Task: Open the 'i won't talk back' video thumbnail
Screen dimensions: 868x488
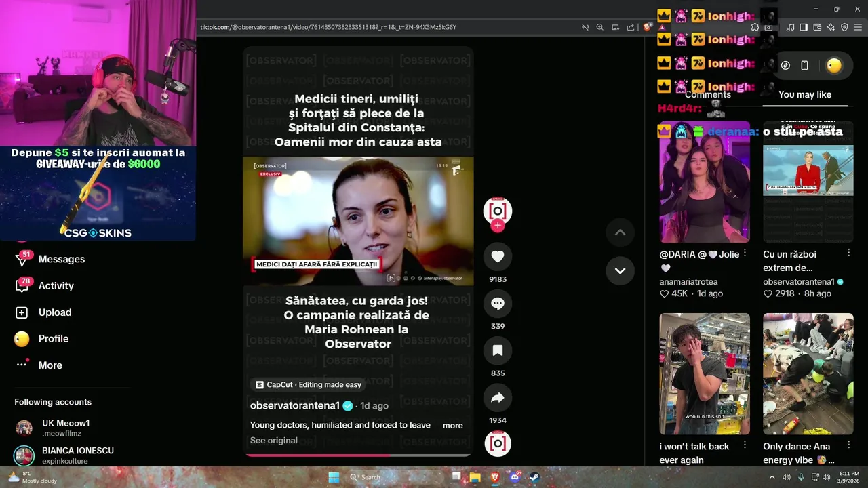Action: point(705,373)
